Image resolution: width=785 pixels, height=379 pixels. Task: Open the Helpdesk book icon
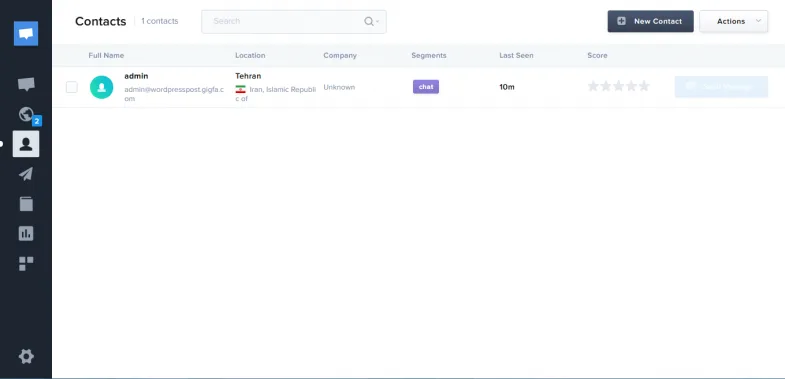click(x=26, y=204)
